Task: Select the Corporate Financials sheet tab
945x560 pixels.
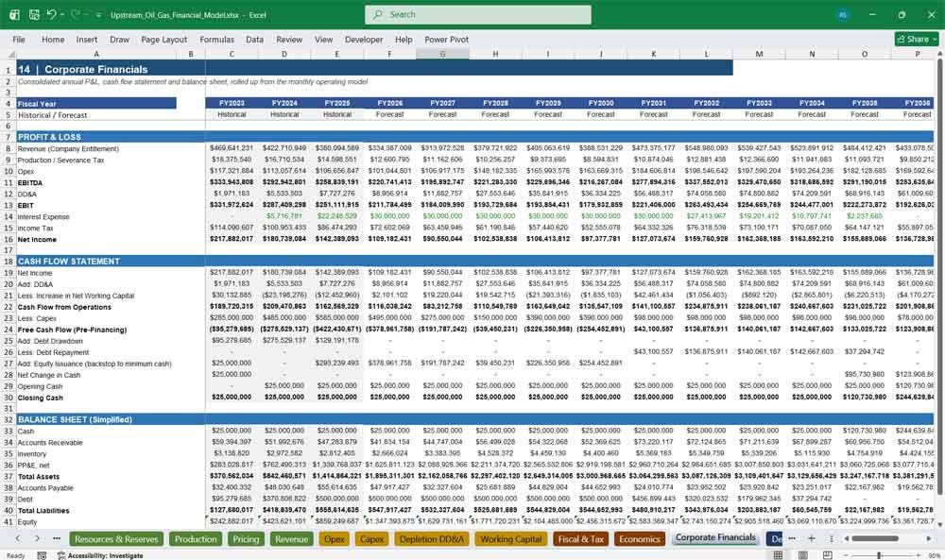Action: (715, 537)
